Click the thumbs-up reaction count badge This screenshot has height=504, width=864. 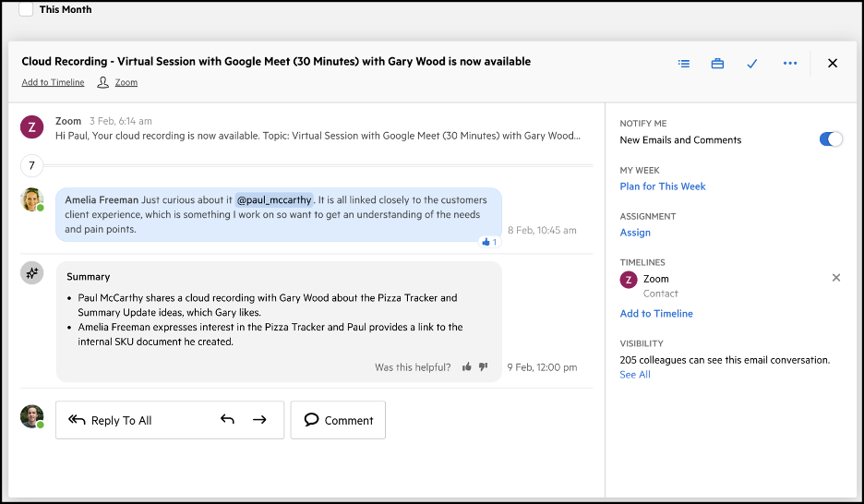click(x=489, y=242)
